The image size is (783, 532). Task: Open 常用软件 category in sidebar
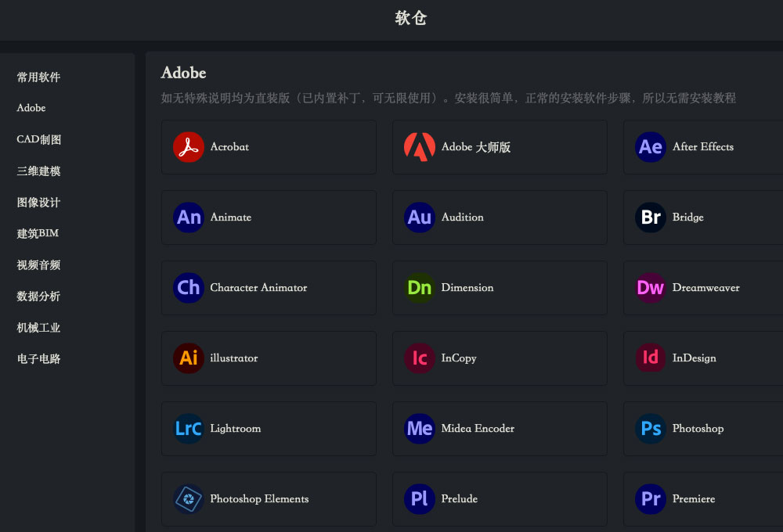click(38, 77)
